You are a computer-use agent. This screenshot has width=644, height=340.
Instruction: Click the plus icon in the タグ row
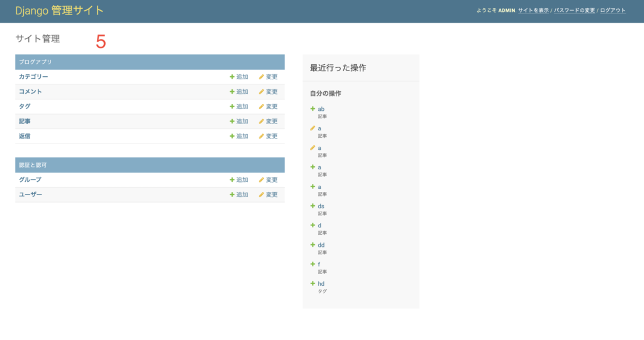[x=232, y=106]
